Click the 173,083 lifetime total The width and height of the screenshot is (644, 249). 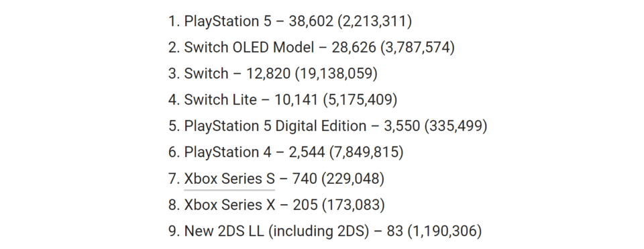[x=354, y=205]
